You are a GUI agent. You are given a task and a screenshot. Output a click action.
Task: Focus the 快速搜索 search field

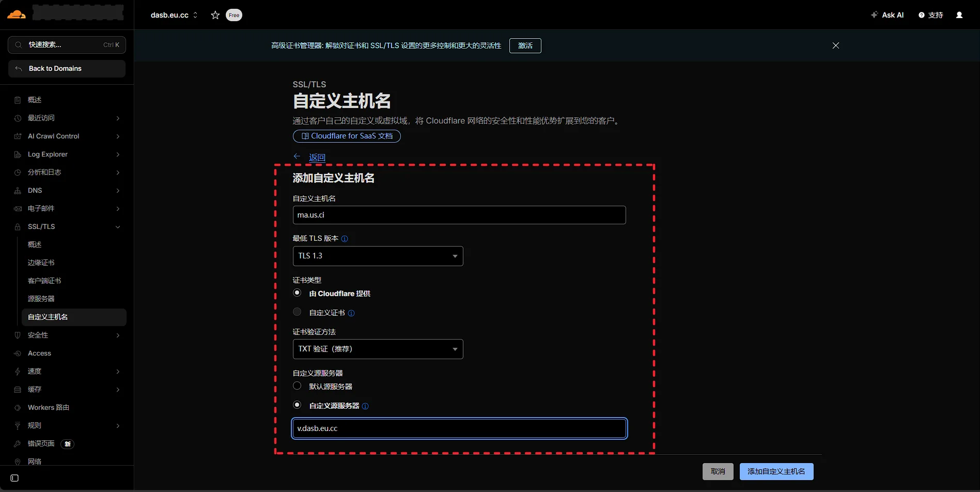click(67, 45)
